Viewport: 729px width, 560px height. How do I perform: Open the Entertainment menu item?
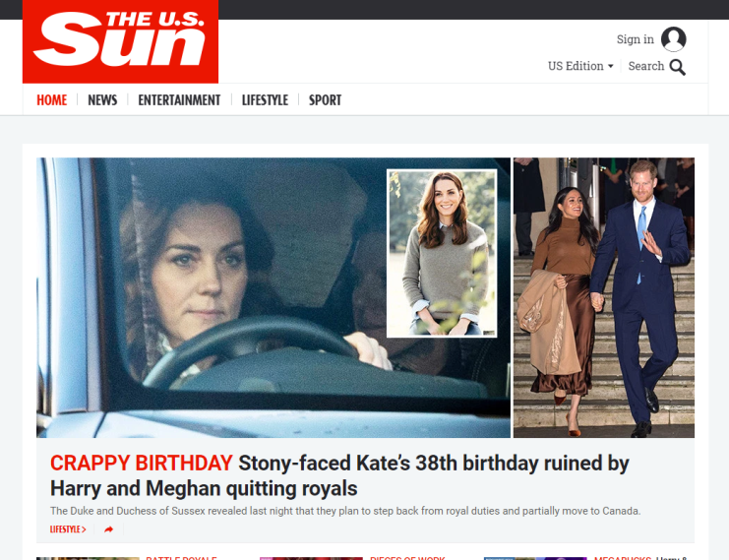click(179, 99)
